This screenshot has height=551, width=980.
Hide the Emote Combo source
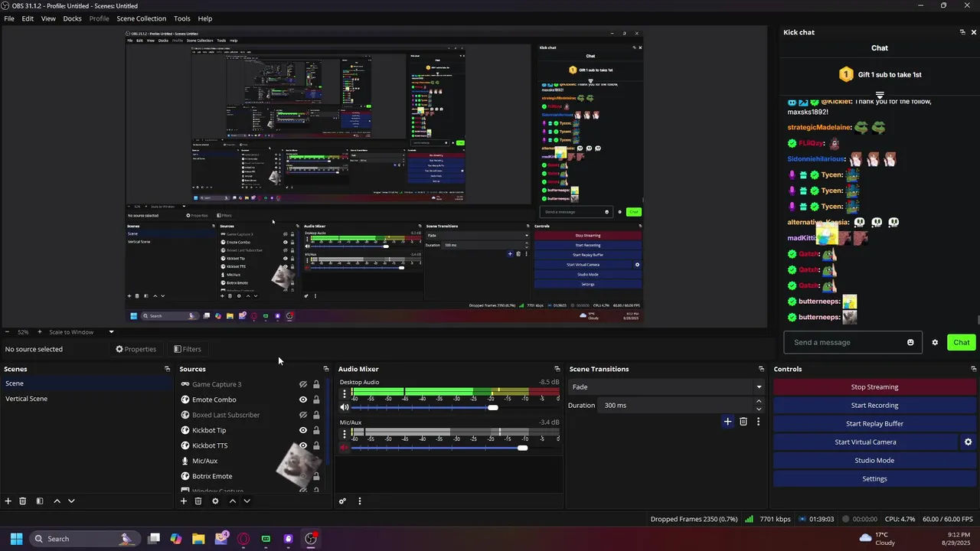[x=303, y=399]
